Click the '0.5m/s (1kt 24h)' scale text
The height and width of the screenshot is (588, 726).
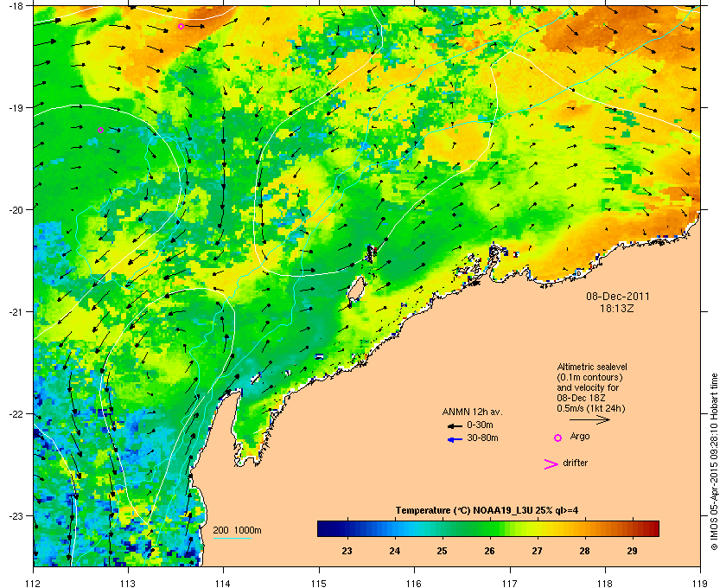click(x=591, y=408)
